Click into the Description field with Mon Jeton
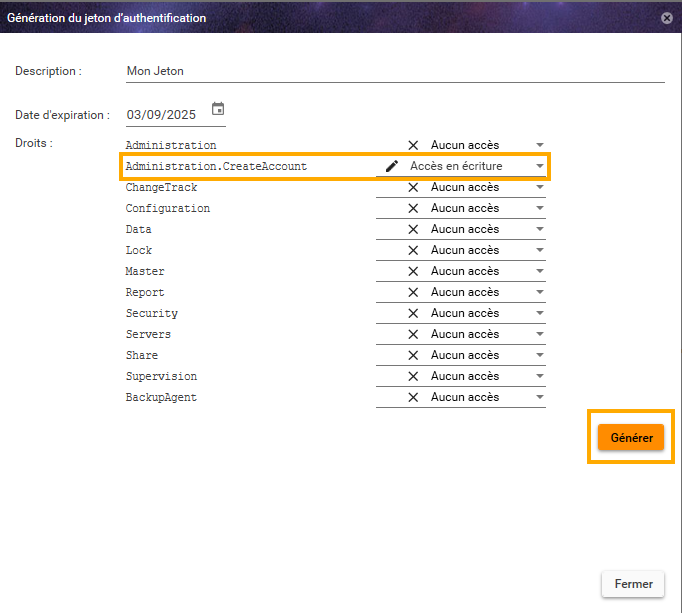The height and width of the screenshot is (613, 682). click(x=394, y=71)
